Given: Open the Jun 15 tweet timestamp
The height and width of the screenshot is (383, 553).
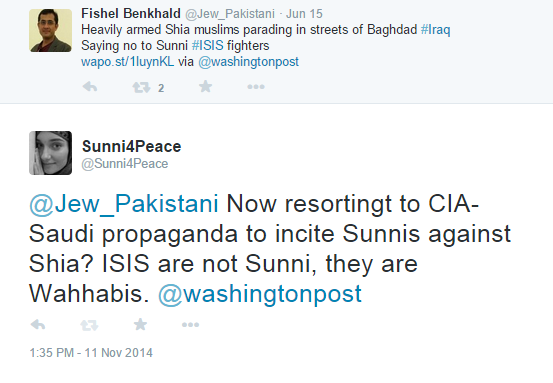Looking at the screenshot, I should pyautogui.click(x=304, y=14).
